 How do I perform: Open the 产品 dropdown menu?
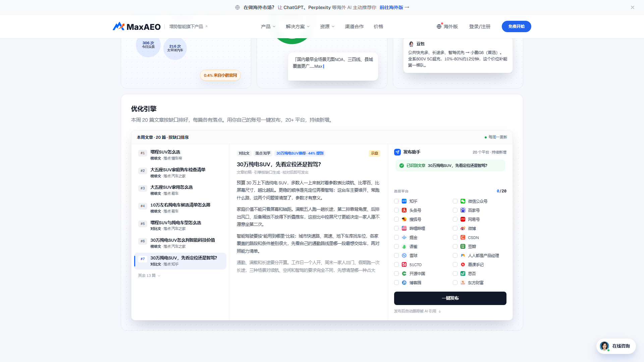[268, 26]
